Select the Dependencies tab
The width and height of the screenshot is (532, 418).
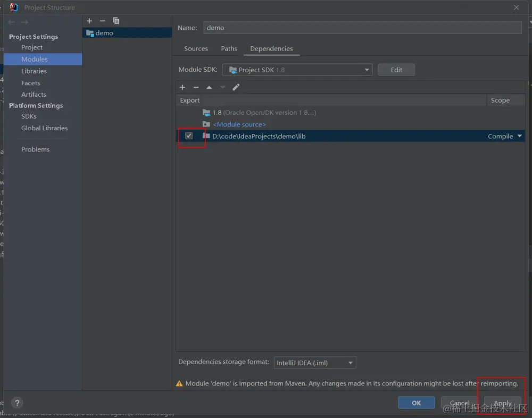[x=271, y=48]
